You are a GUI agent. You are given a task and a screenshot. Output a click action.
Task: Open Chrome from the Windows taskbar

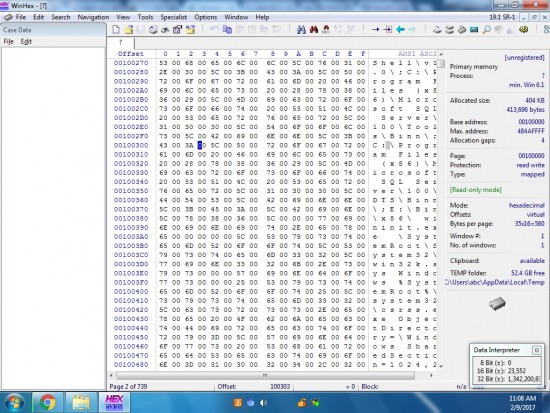tap(48, 402)
